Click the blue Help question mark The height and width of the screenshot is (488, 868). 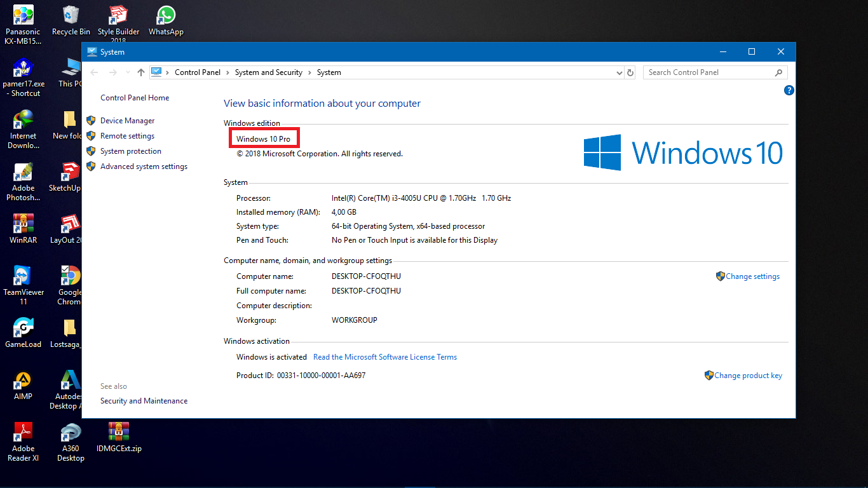(x=789, y=90)
